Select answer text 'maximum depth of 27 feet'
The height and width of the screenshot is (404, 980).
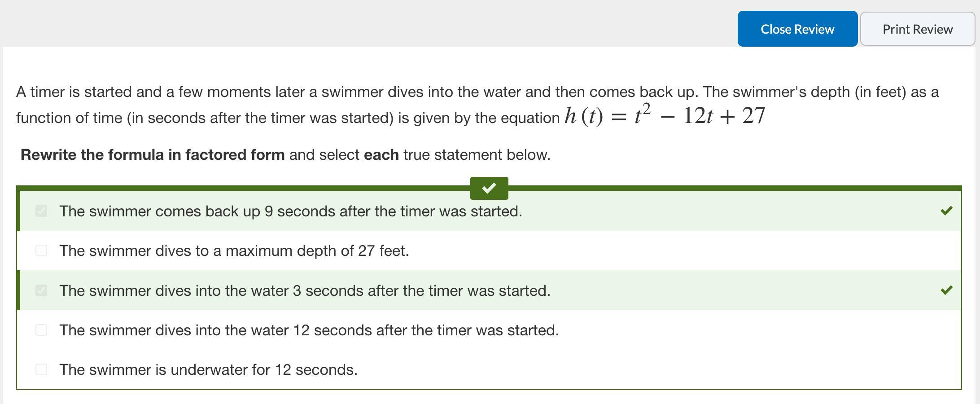[x=234, y=250]
